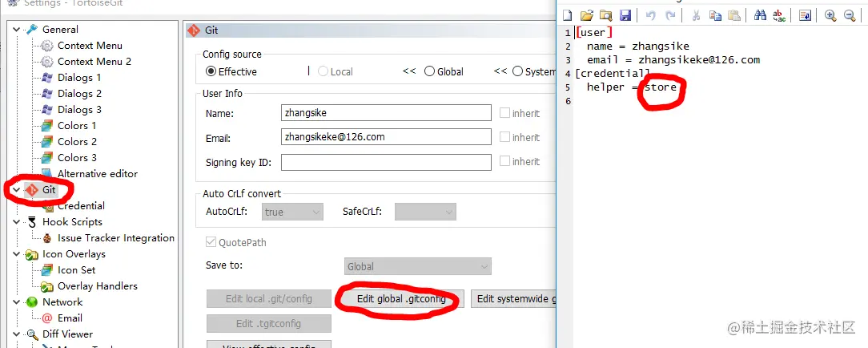
Task: Click Edit global .gitconfig button
Action: [x=401, y=299]
